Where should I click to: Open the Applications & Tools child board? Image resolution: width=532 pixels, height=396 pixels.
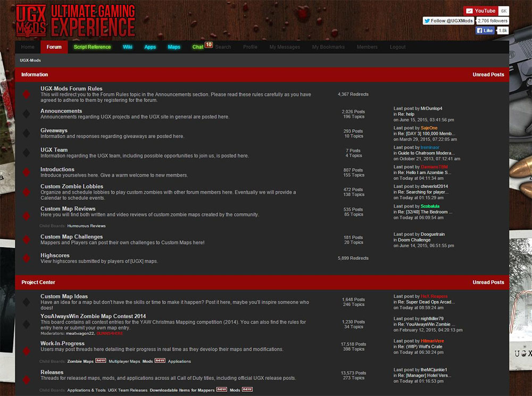[x=87, y=390]
